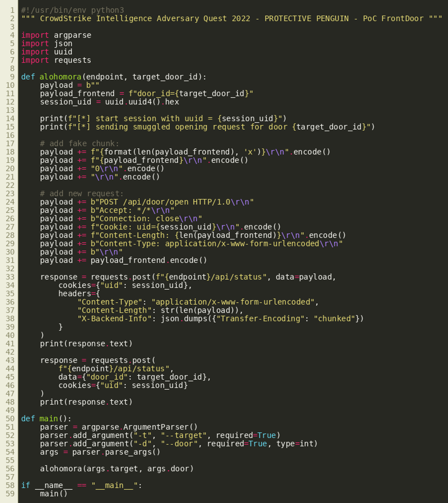Click '"Transfer-Encoding": "chunked"' text

(x=286, y=319)
